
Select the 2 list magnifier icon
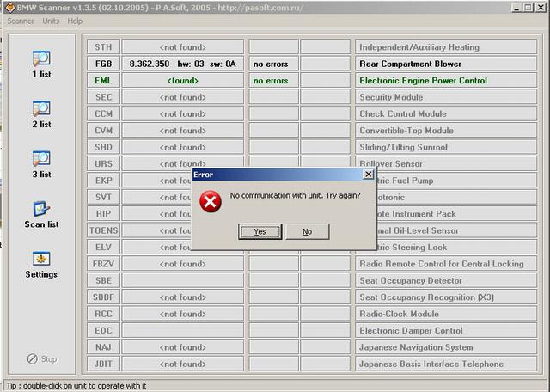[x=41, y=109]
